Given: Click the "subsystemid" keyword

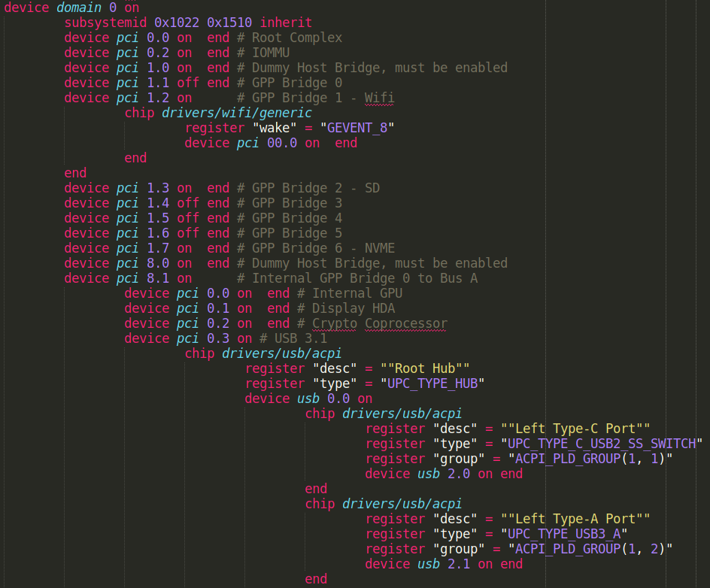Looking at the screenshot, I should pos(105,23).
